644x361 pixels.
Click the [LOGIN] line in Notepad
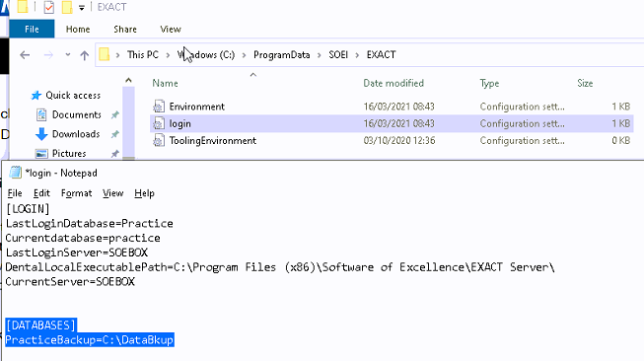[x=28, y=209]
